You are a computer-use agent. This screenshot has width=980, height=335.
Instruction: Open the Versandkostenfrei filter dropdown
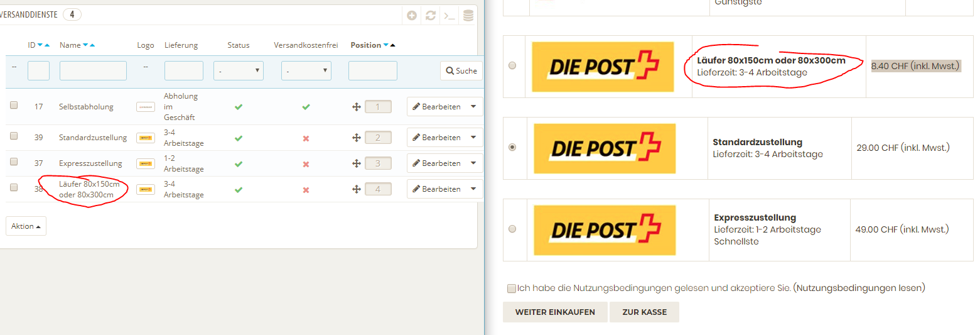[x=306, y=71]
